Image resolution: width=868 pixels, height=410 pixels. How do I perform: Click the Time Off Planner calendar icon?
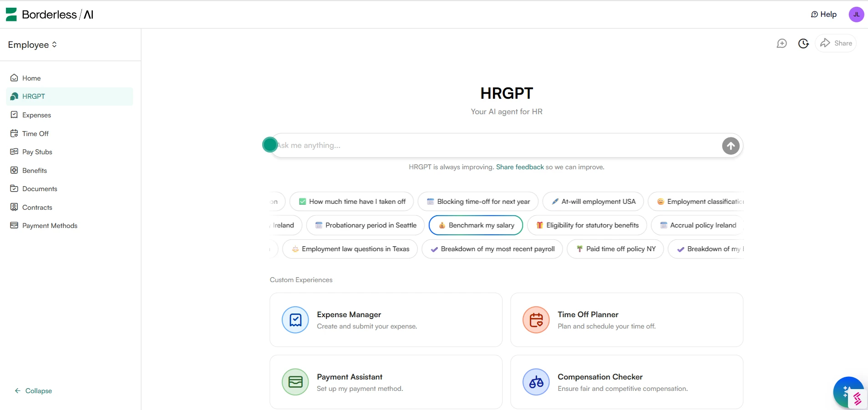536,320
